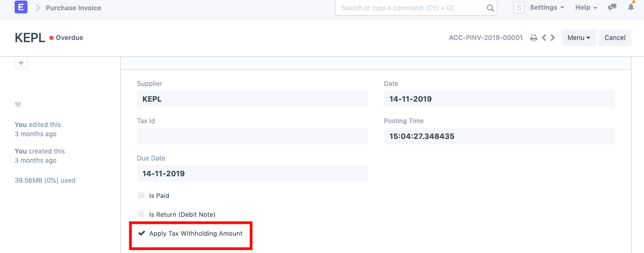
Task: Go to next document arrow
Action: (x=552, y=38)
